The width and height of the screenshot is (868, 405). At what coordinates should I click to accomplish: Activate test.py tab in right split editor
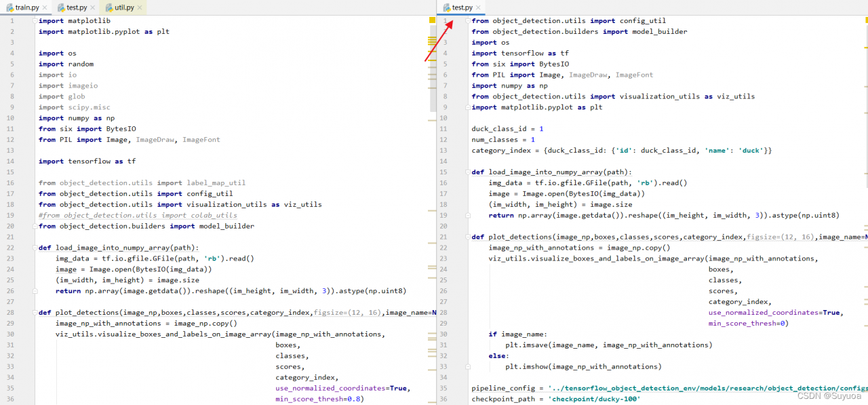462,7
